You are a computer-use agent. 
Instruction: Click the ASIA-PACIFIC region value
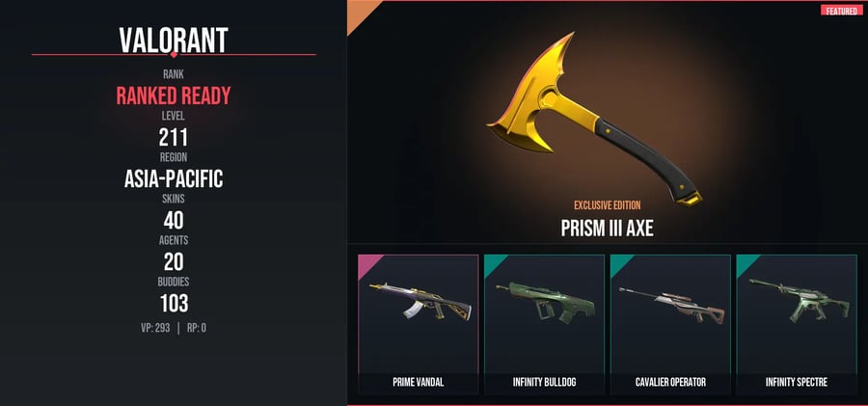[174, 179]
